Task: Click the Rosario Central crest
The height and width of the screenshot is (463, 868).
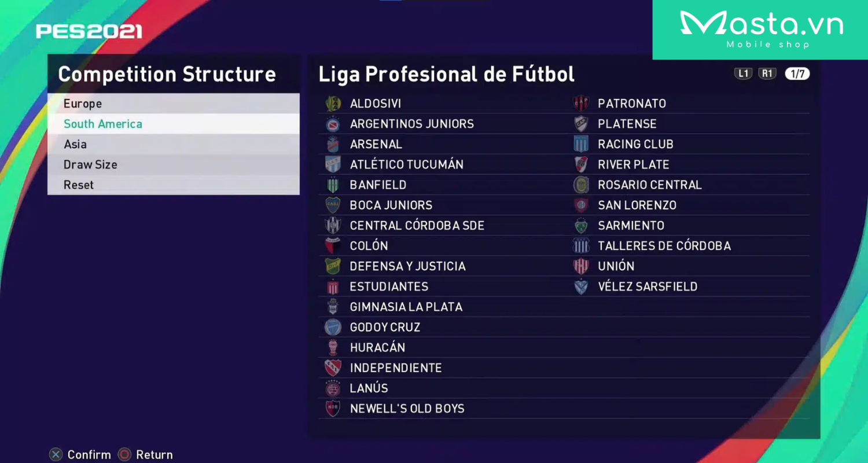Action: pos(581,185)
